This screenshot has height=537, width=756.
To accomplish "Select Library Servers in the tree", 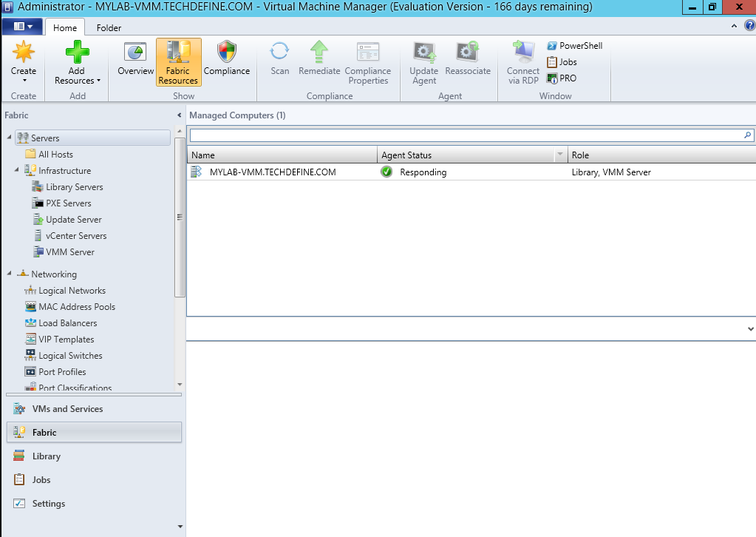I will click(67, 186).
